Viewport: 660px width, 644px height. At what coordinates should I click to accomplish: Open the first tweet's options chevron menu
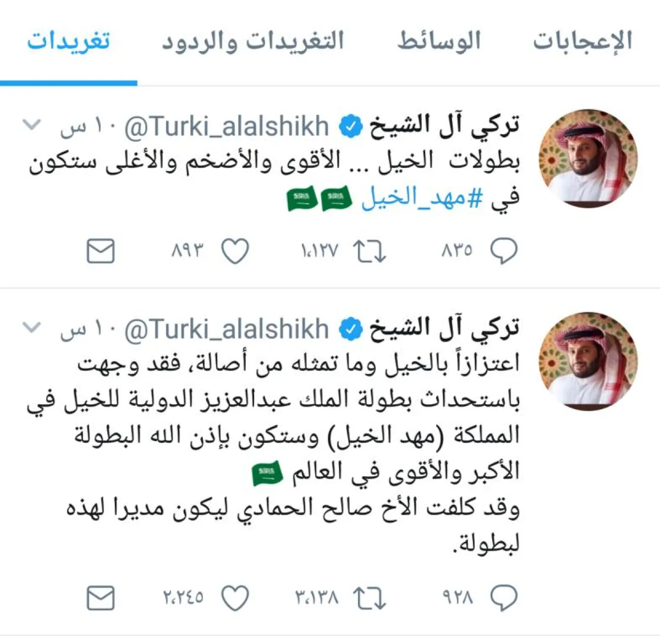pyautogui.click(x=31, y=125)
